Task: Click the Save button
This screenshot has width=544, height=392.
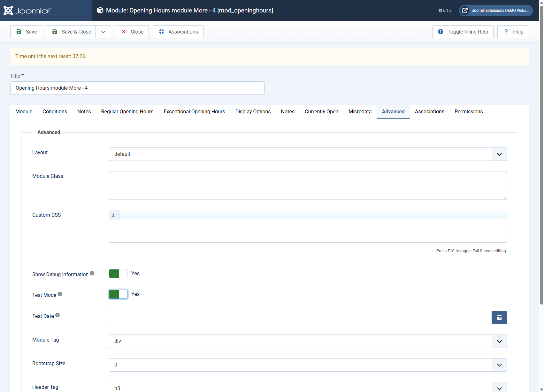Action: 26,32
